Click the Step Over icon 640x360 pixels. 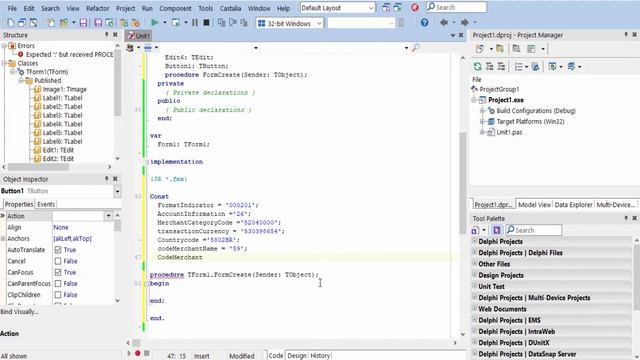point(233,23)
